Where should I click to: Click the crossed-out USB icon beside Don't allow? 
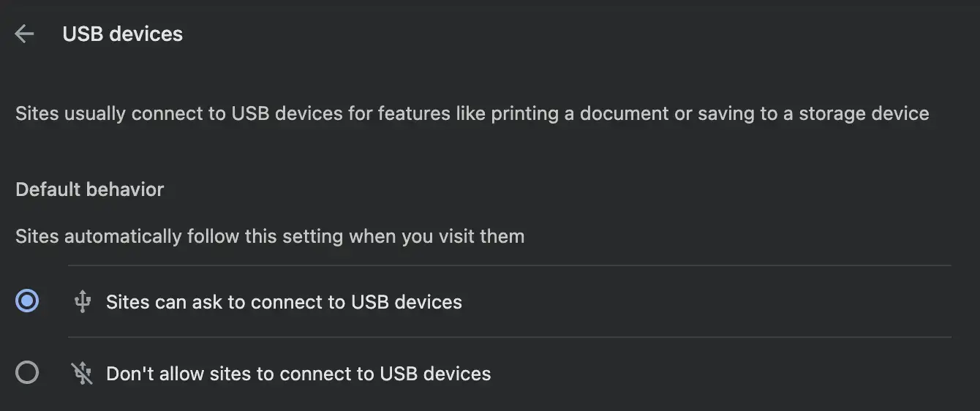click(x=83, y=373)
